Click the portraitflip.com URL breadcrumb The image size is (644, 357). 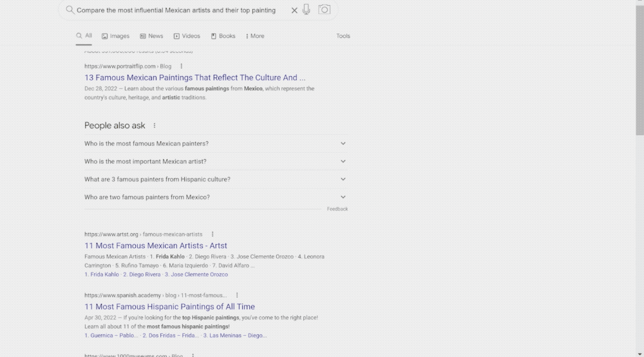(128, 66)
